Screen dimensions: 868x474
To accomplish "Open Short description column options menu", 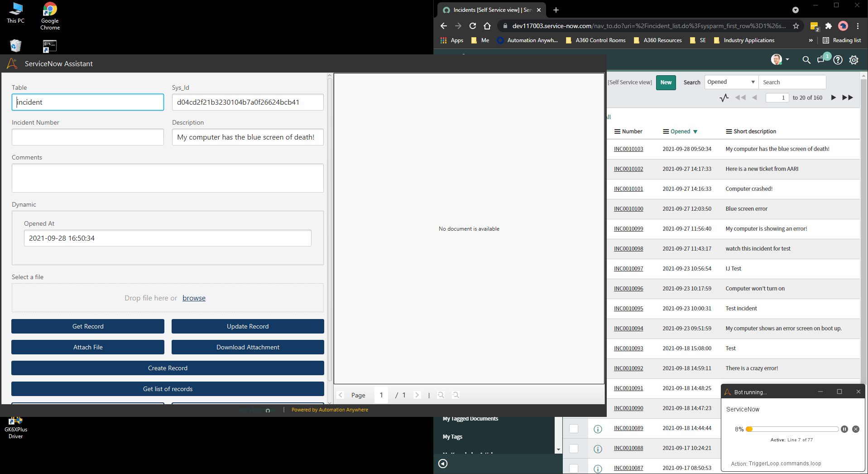I will tap(729, 131).
